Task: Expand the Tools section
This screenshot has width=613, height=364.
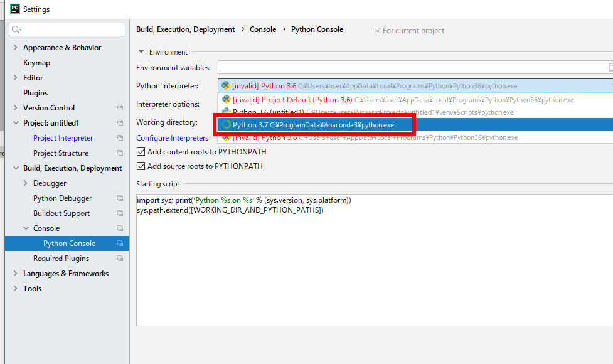Action: (15, 289)
